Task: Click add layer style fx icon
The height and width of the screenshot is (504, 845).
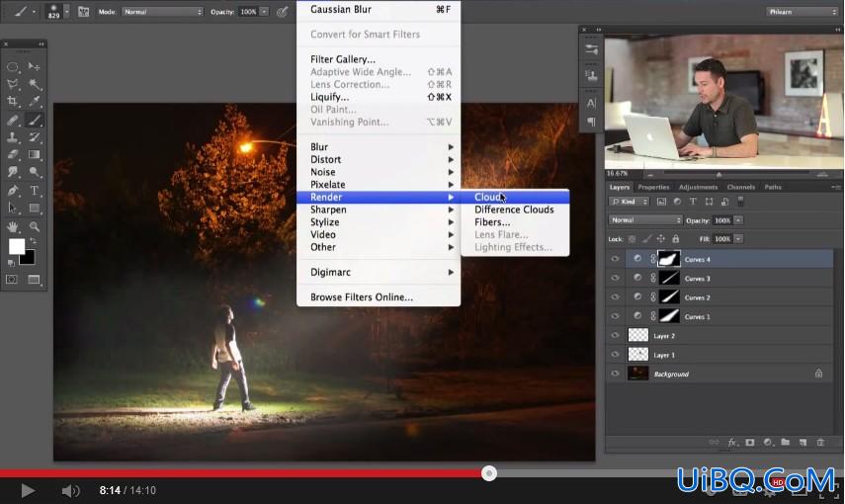Action: pyautogui.click(x=732, y=442)
